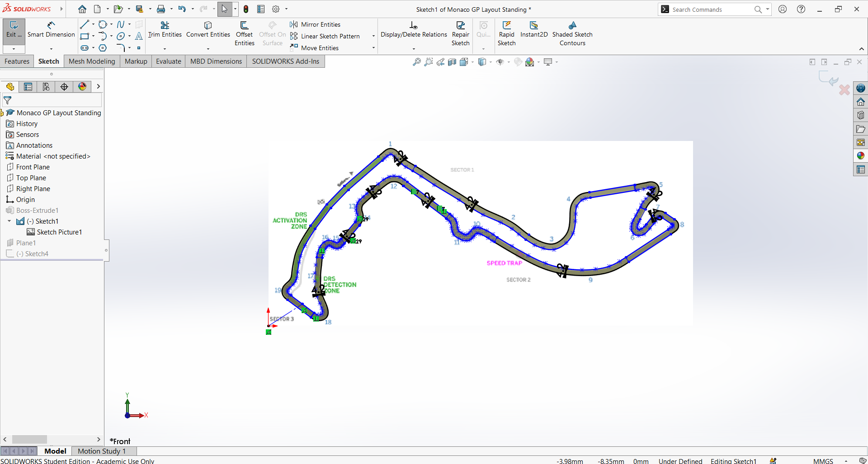Select the Straight Slot tool
Viewport: 868px width, 464px height.
tap(85, 48)
